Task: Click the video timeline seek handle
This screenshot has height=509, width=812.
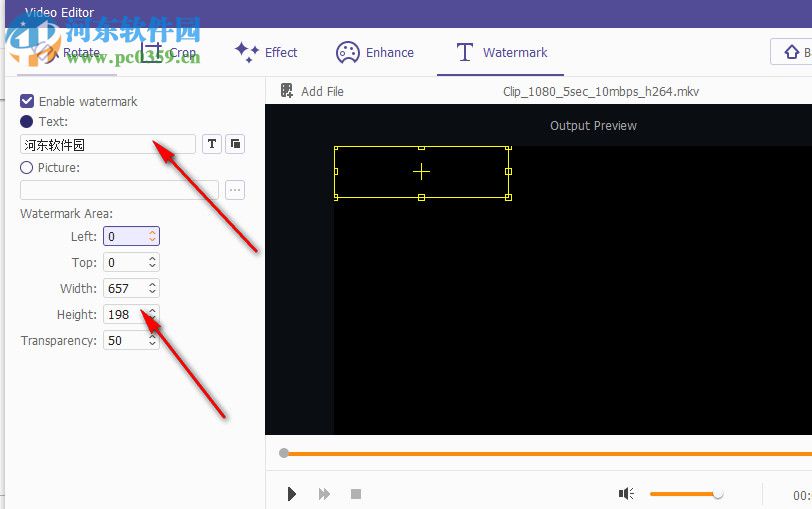Action: pos(284,454)
